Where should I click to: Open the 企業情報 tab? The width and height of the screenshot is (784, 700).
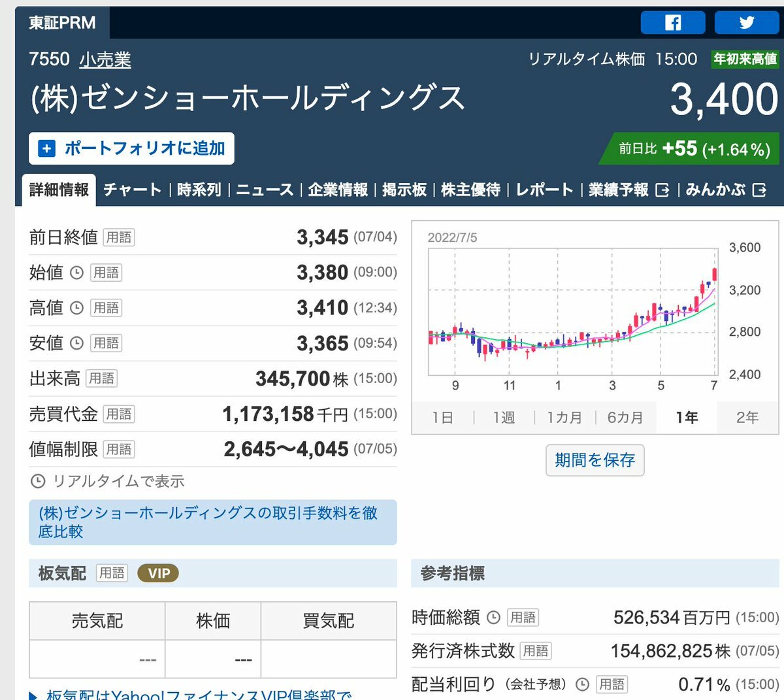pyautogui.click(x=338, y=190)
